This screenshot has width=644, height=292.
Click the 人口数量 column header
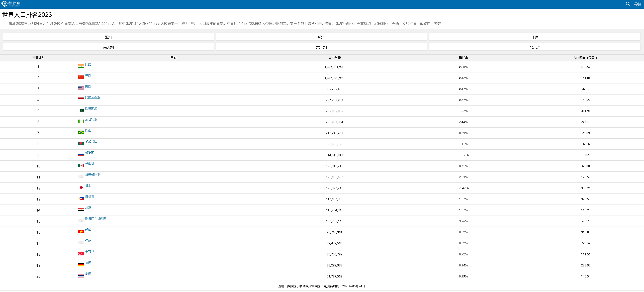coord(334,58)
